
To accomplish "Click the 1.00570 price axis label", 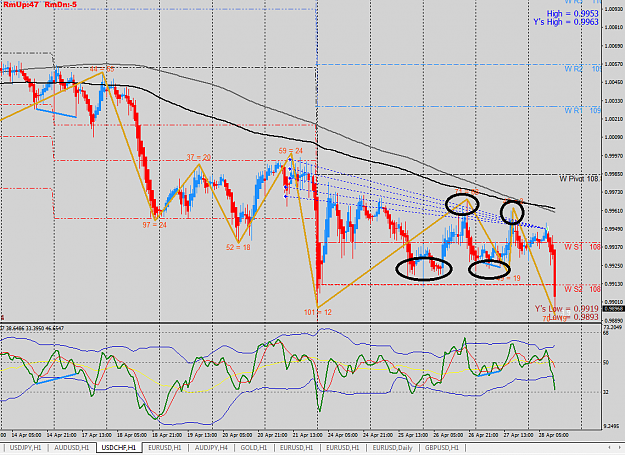I will pyautogui.click(x=614, y=64).
